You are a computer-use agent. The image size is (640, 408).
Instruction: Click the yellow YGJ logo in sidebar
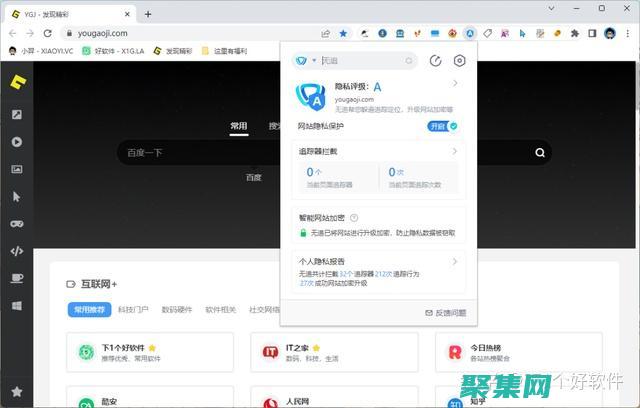point(18,82)
